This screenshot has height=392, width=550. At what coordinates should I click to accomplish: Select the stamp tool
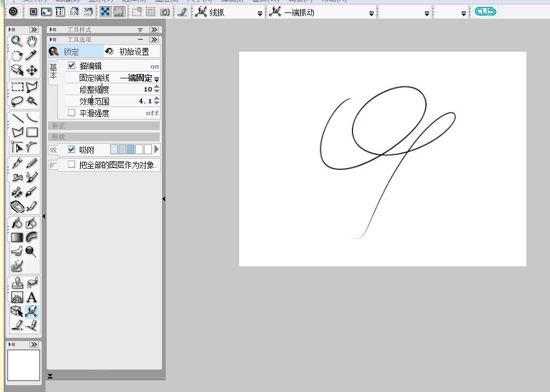(17, 282)
